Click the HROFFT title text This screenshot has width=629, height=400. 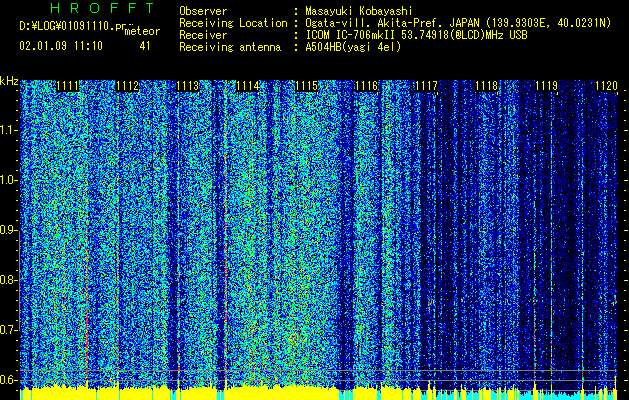(x=103, y=8)
